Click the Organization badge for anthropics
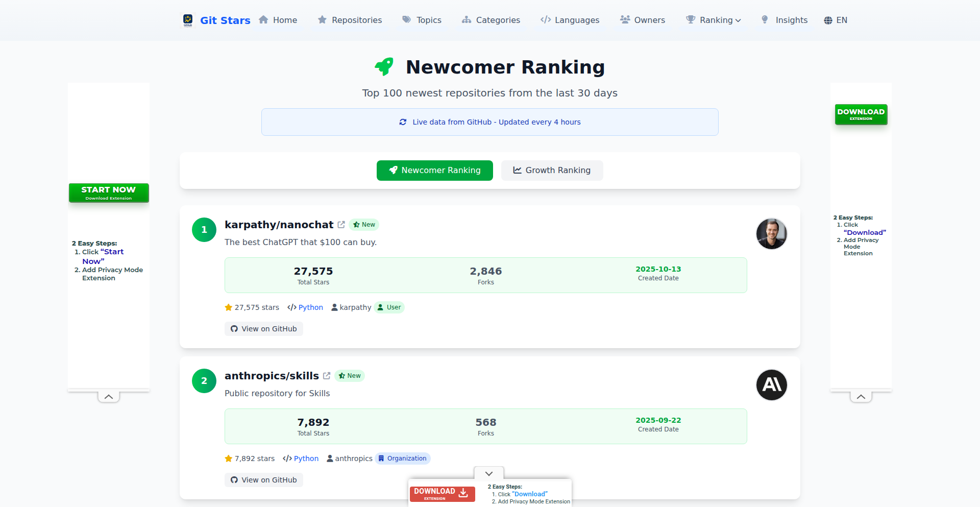The width and height of the screenshot is (980, 507). pyautogui.click(x=402, y=458)
